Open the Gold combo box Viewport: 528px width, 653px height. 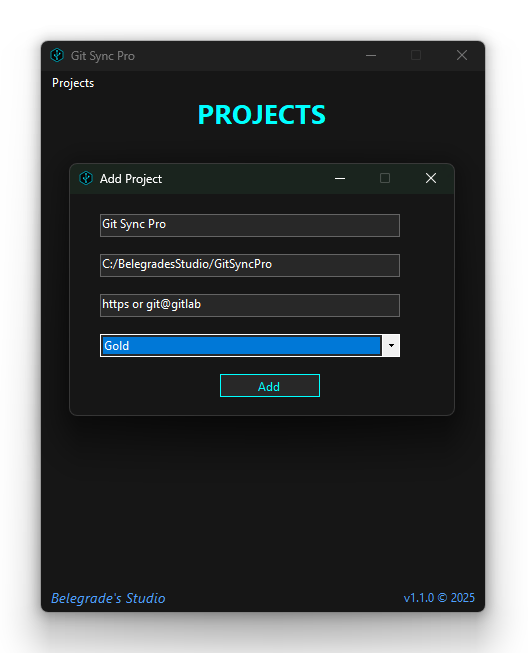click(250, 345)
